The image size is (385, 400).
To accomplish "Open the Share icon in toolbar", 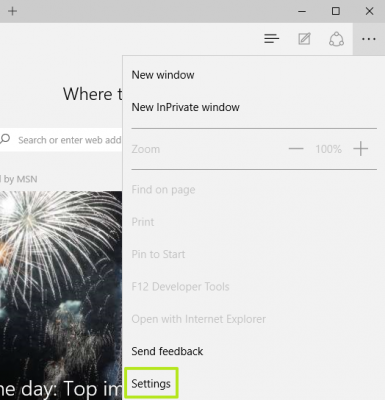I will click(336, 39).
